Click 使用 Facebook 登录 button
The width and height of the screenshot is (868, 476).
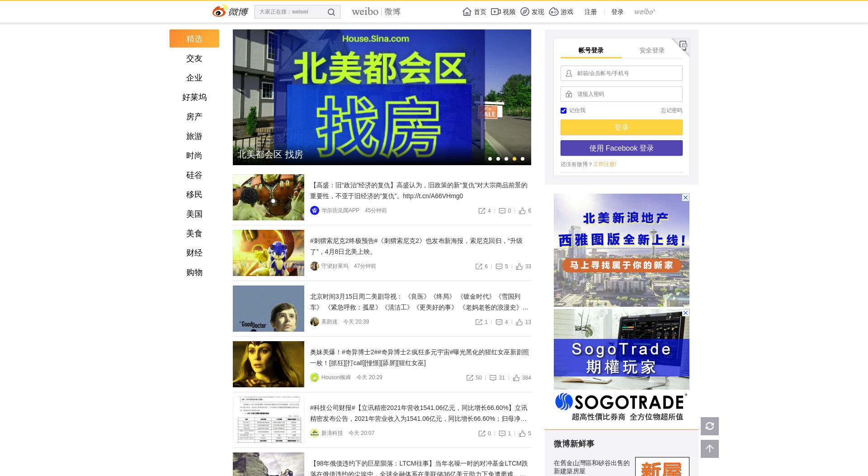pos(622,148)
